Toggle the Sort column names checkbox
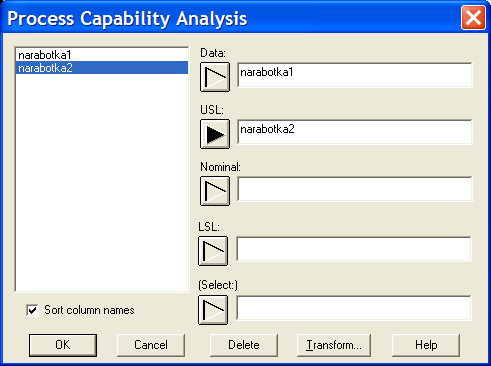Viewport: 491px width, 366px height. 32,310
